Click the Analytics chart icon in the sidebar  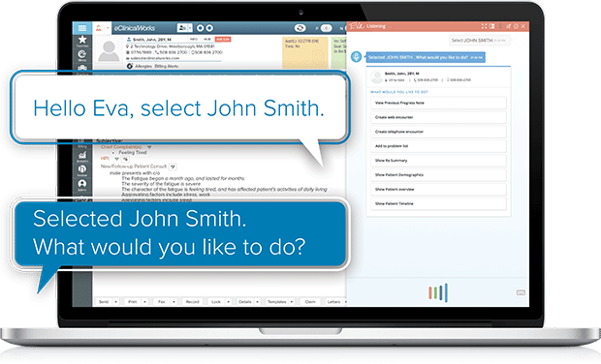click(x=82, y=156)
